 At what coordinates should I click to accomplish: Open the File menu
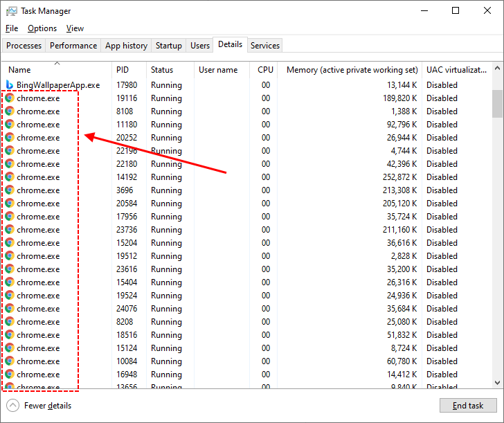click(x=12, y=28)
